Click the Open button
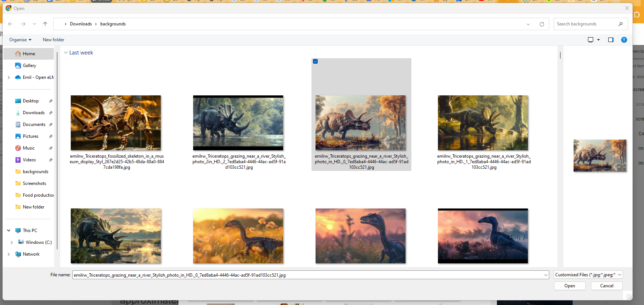Image resolution: width=644 pixels, height=305 pixels. pyautogui.click(x=570, y=286)
